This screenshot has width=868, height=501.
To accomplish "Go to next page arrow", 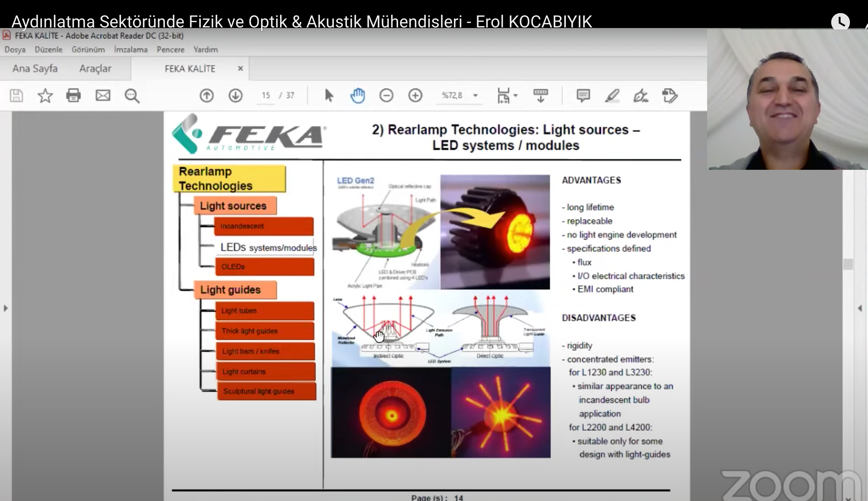I will click(235, 95).
